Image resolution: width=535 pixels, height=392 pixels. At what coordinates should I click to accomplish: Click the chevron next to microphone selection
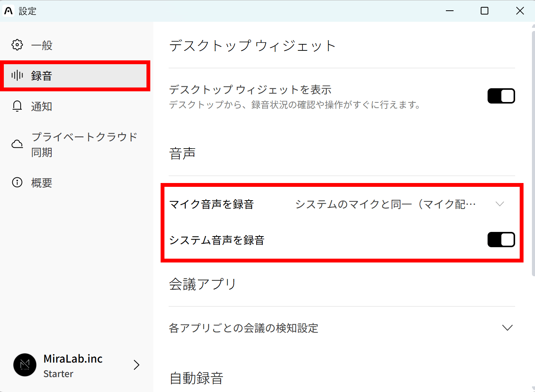pos(500,204)
